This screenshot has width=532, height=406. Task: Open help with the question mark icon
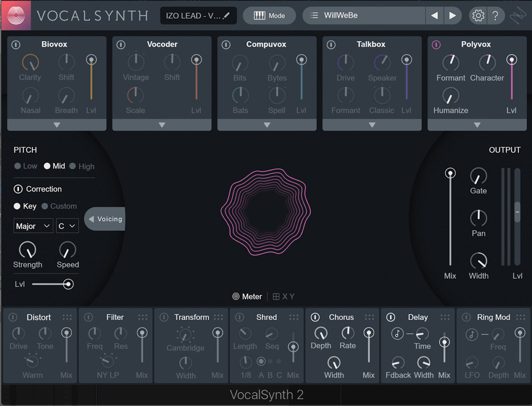pyautogui.click(x=495, y=15)
